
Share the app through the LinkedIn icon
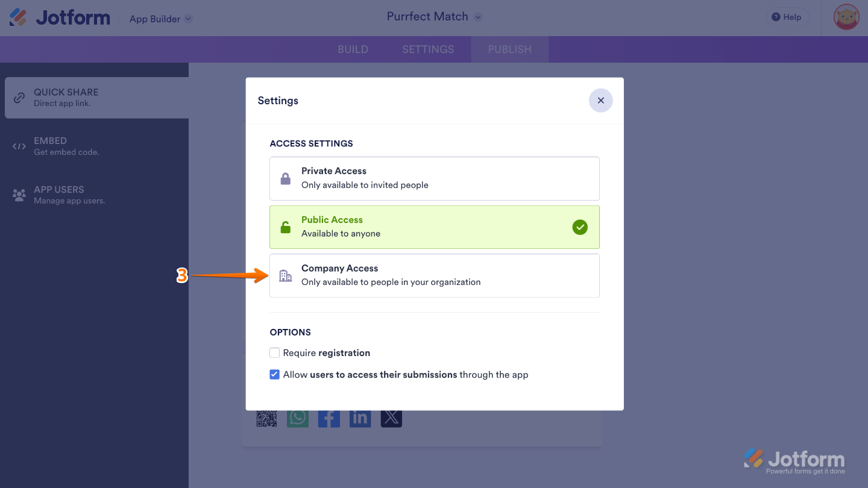[360, 416]
